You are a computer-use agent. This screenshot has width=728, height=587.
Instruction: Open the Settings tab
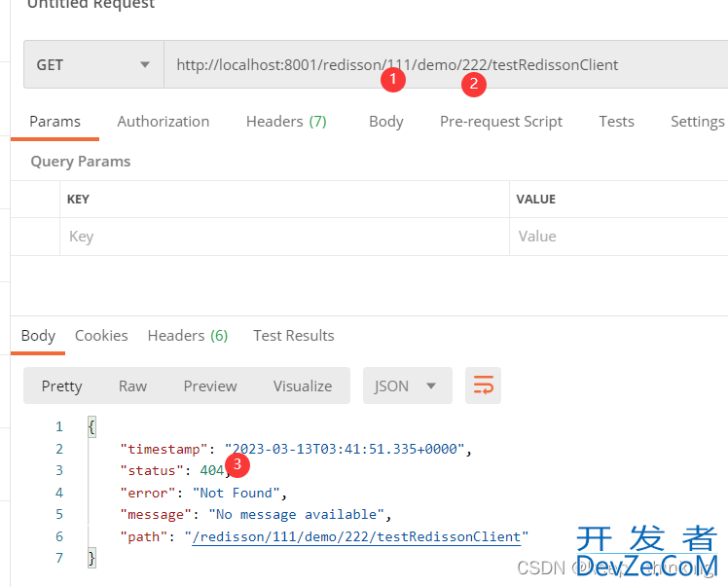coord(698,122)
